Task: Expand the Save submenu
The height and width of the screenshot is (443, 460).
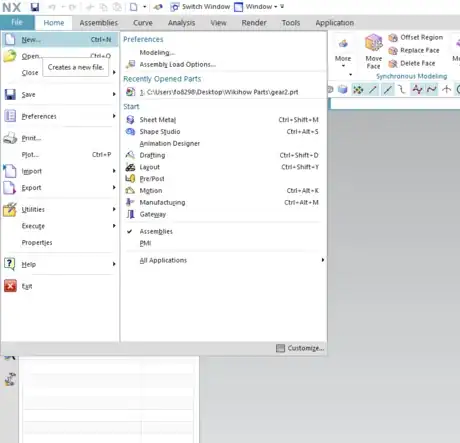Action: point(114,94)
